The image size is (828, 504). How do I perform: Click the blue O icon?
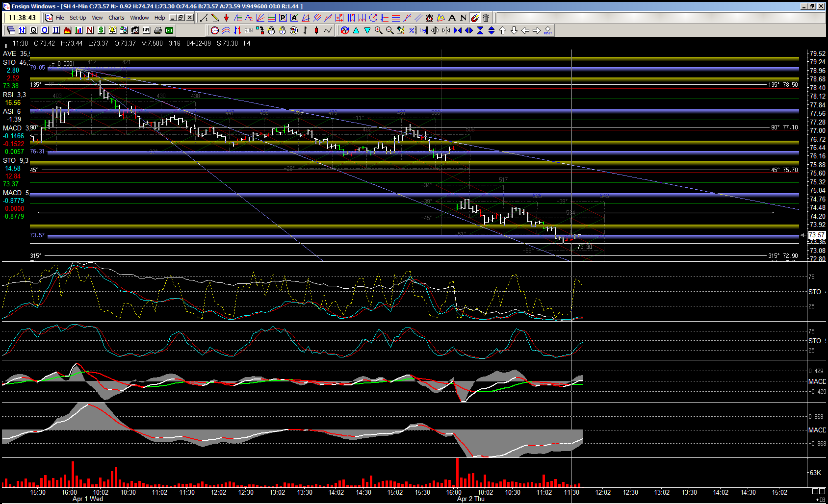pos(45,30)
